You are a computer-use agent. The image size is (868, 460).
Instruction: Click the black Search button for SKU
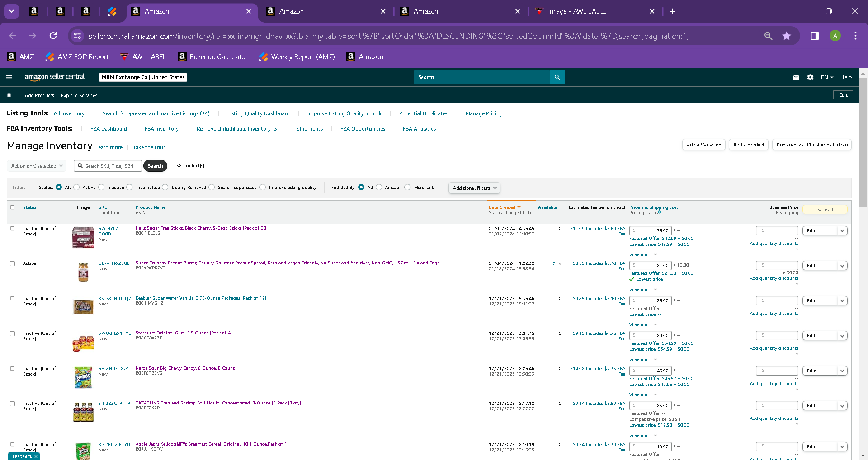(x=155, y=166)
